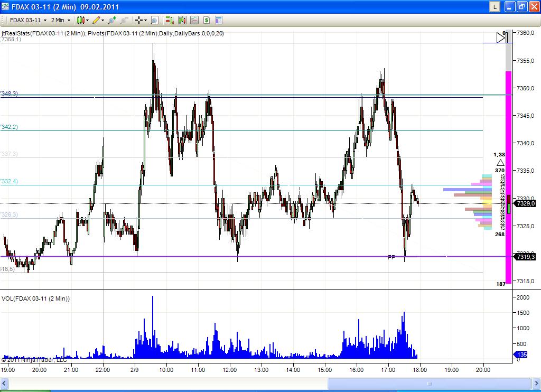Toggle chart trading with the dollar icon
The width and height of the screenshot is (541, 392).
click(x=207, y=20)
